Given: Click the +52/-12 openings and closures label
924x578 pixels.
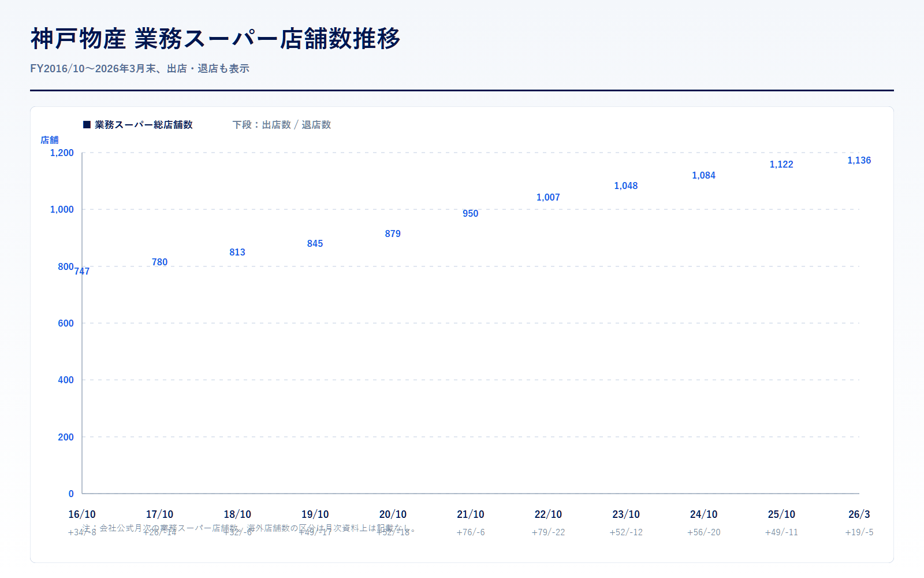Looking at the screenshot, I should click(626, 532).
